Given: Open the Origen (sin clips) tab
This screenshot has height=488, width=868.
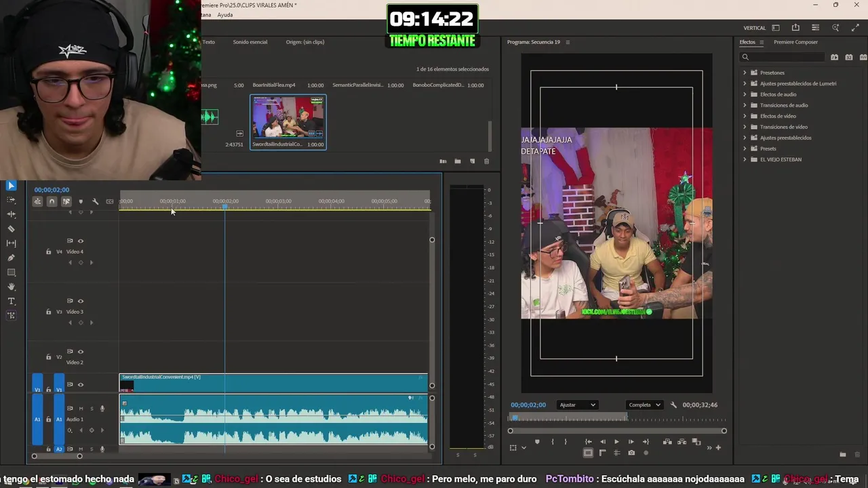Looking at the screenshot, I should tap(305, 42).
